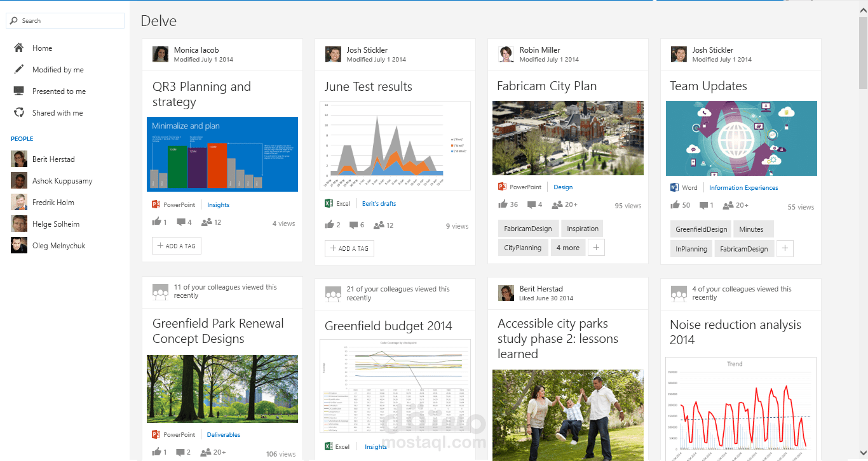Open Team Updates globe thumbnail
The width and height of the screenshot is (868, 461).
point(742,138)
